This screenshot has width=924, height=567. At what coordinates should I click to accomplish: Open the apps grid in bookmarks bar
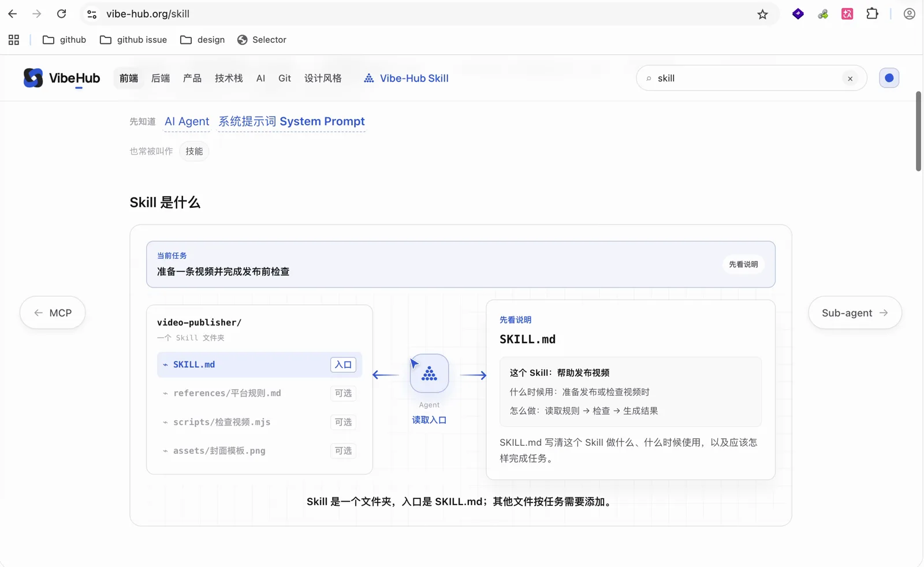point(14,40)
